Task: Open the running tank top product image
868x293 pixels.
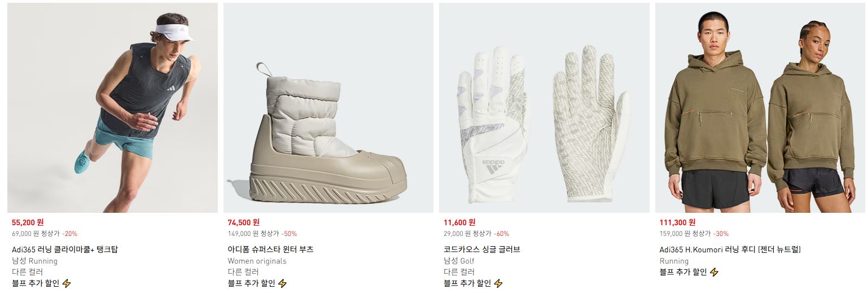Action: tap(112, 108)
